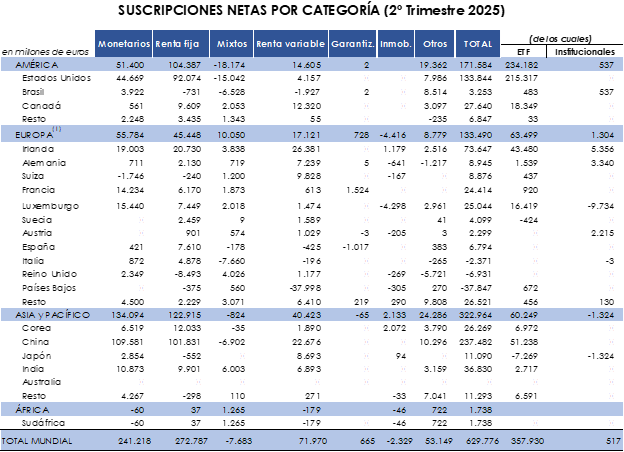
Task: Click the Monetarios column header
Action: 124,43
